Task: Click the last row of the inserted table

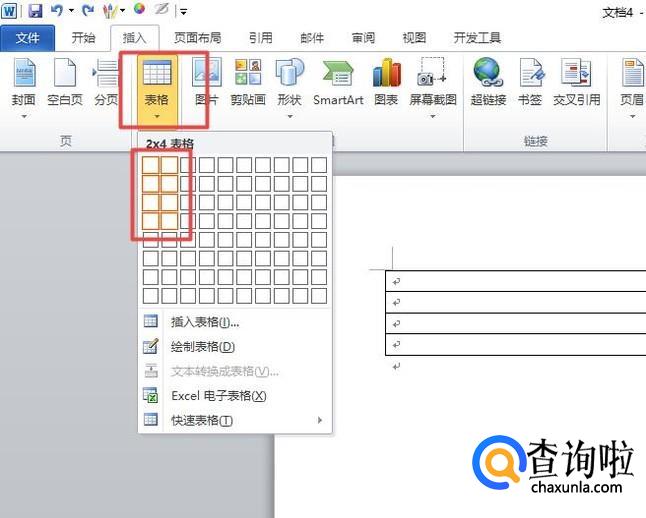Action: (515, 345)
